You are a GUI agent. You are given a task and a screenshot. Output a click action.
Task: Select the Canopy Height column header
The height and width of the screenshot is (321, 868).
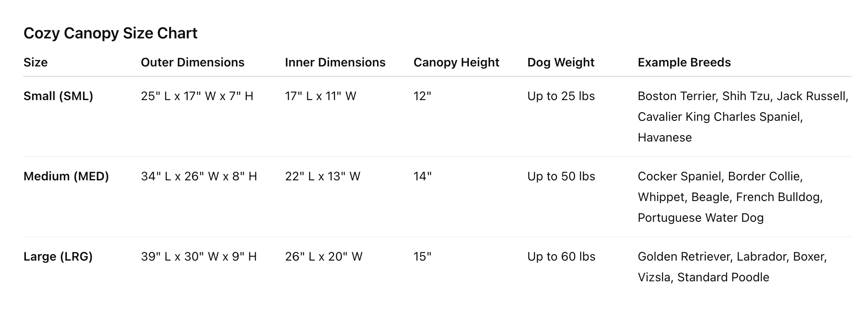coord(456,63)
